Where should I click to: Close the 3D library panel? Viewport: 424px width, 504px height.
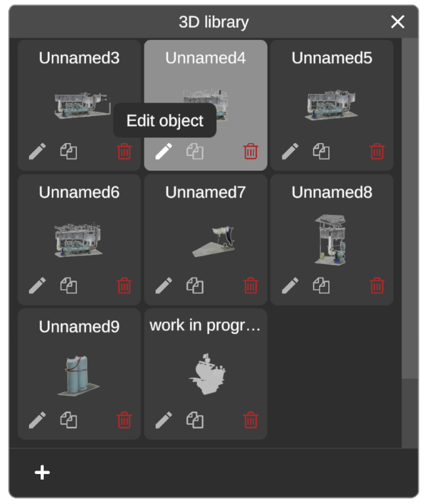397,22
